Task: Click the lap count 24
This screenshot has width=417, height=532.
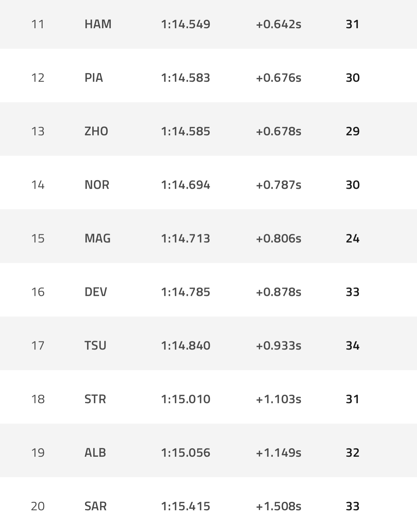Action: [x=352, y=238]
